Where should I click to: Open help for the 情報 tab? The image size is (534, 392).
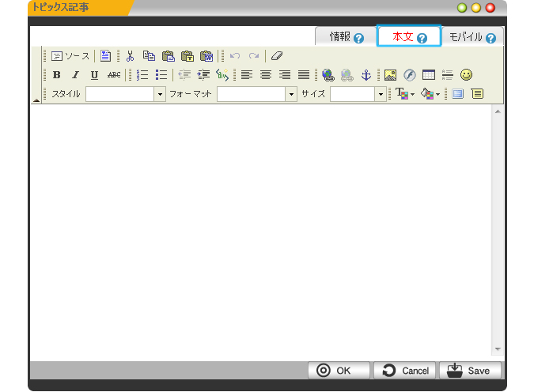coord(358,38)
